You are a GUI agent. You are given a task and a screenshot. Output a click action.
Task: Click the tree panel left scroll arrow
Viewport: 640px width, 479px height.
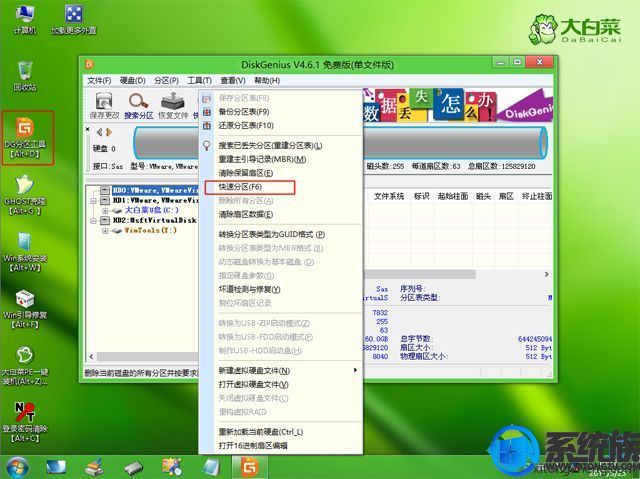[91, 357]
